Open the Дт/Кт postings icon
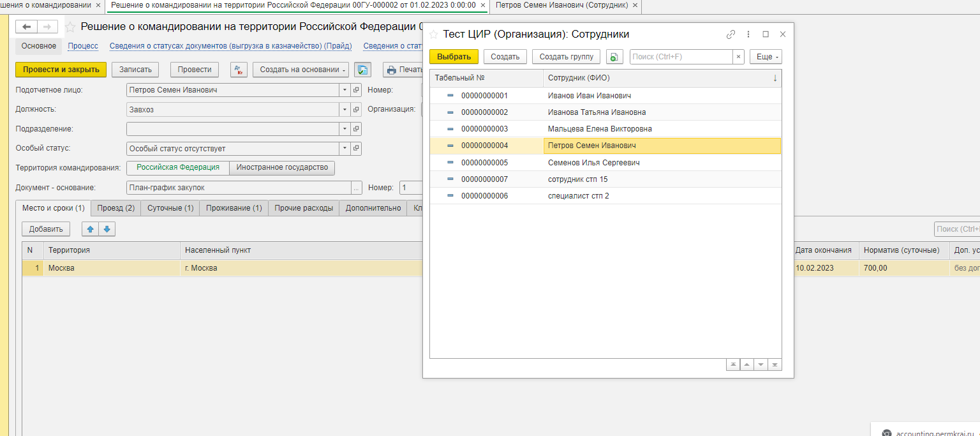This screenshot has height=436, width=980. click(x=239, y=70)
